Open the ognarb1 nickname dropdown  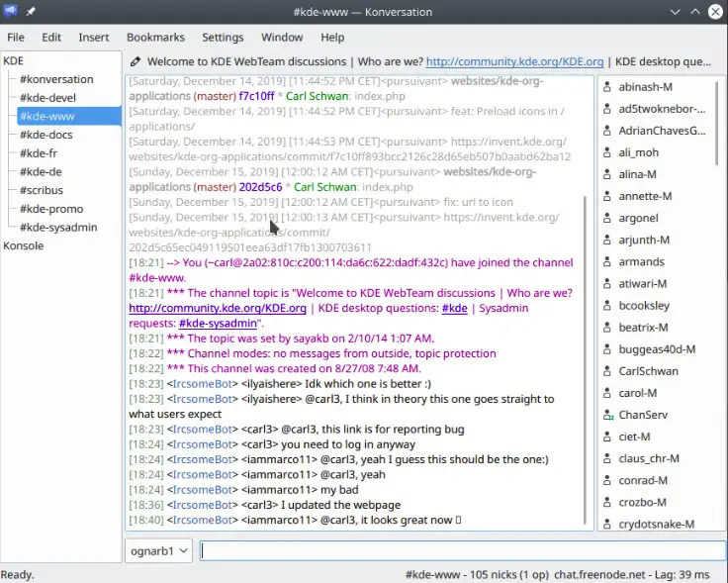click(x=158, y=551)
